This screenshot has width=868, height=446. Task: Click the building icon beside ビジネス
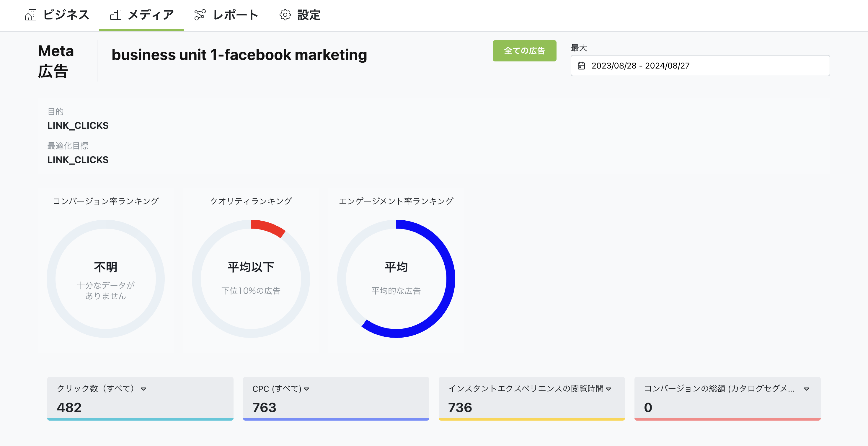tap(31, 15)
